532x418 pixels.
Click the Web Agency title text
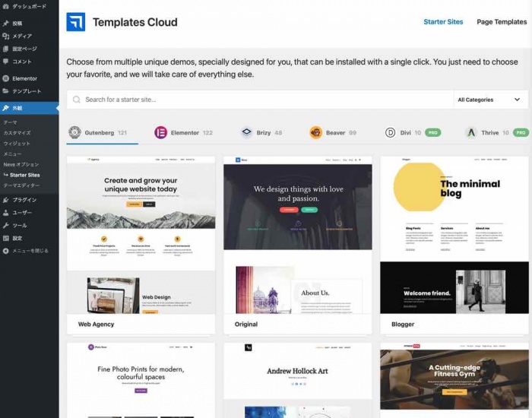(x=96, y=324)
